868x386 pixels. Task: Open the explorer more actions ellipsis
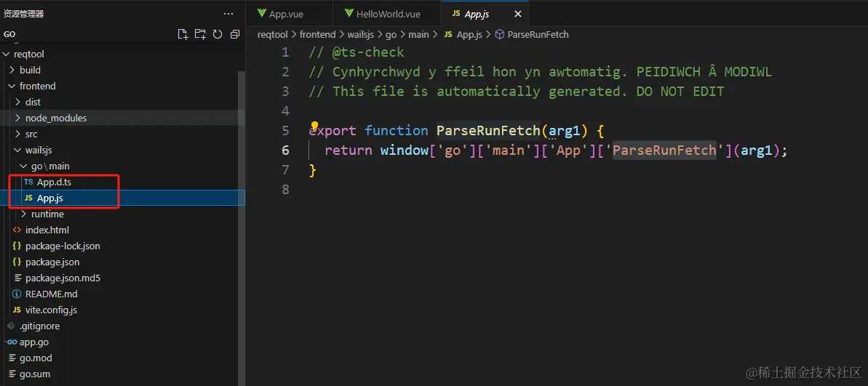228,14
